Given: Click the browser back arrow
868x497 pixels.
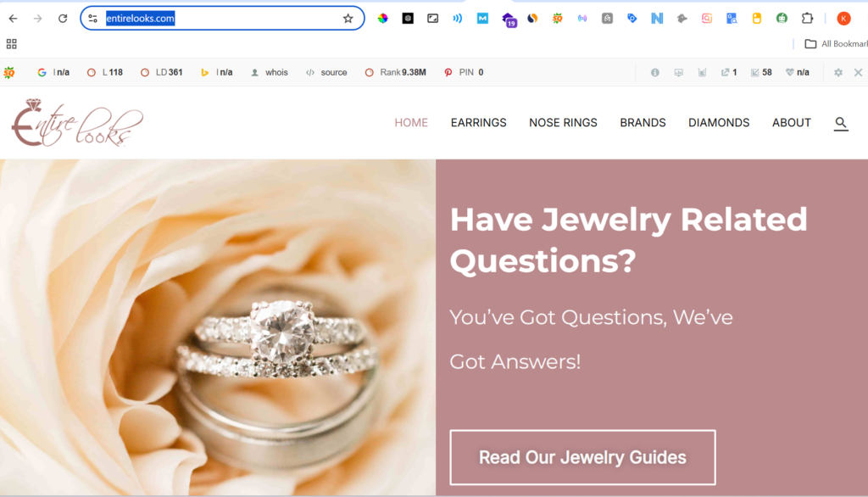Looking at the screenshot, I should 13,19.
